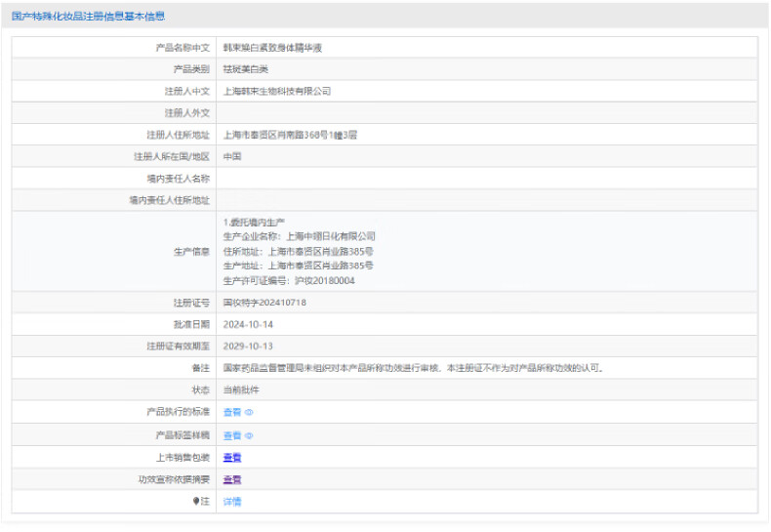The width and height of the screenshot is (771, 532).
Task: Open 查看 link for 功效宣称依据摘要
Action: pos(231,480)
